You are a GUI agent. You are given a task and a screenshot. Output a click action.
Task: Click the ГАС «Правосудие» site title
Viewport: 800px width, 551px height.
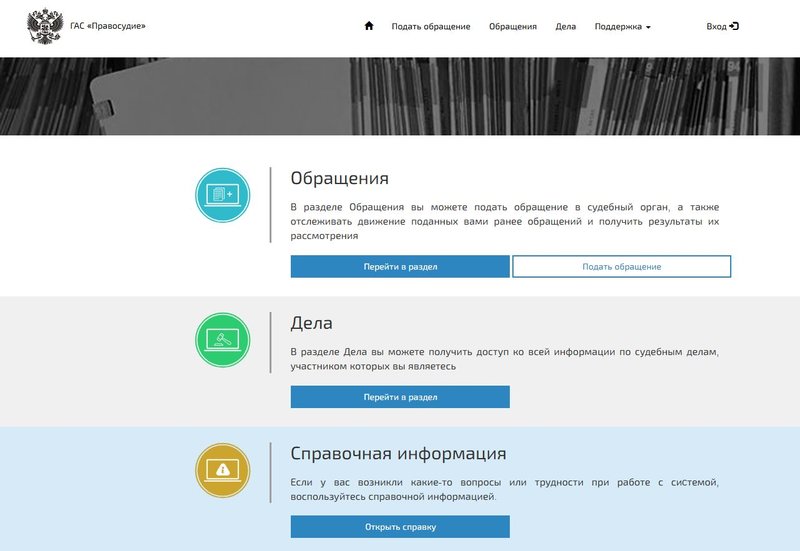point(108,26)
